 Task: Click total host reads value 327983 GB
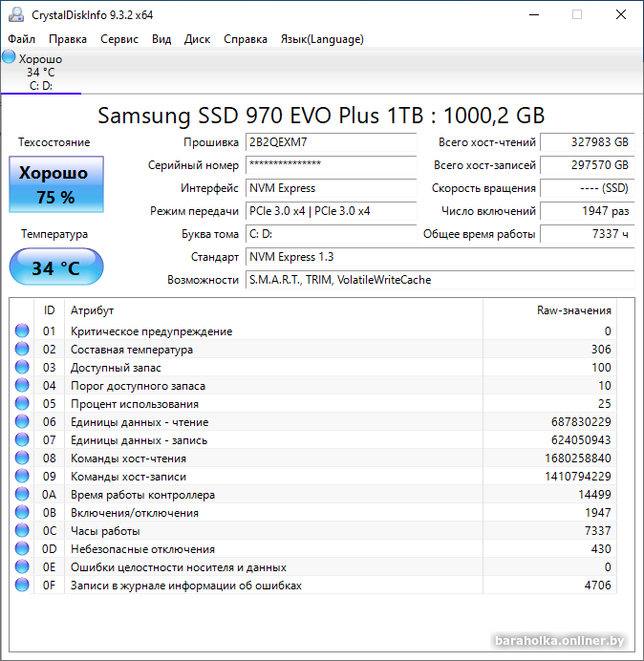[587, 142]
